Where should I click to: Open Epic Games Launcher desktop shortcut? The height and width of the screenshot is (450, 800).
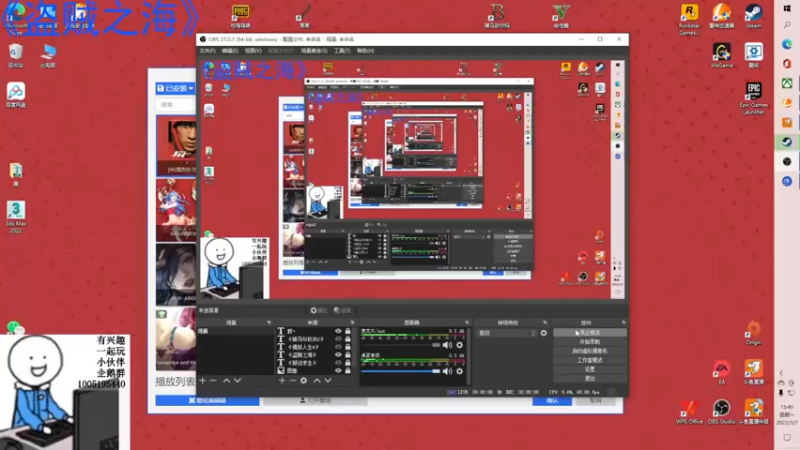pos(754,98)
